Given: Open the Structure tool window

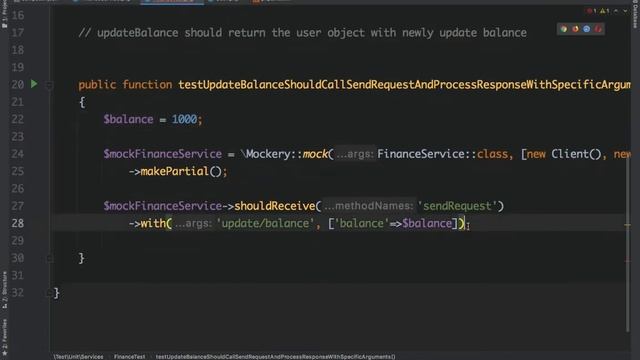Looking at the screenshot, I should point(4,290).
